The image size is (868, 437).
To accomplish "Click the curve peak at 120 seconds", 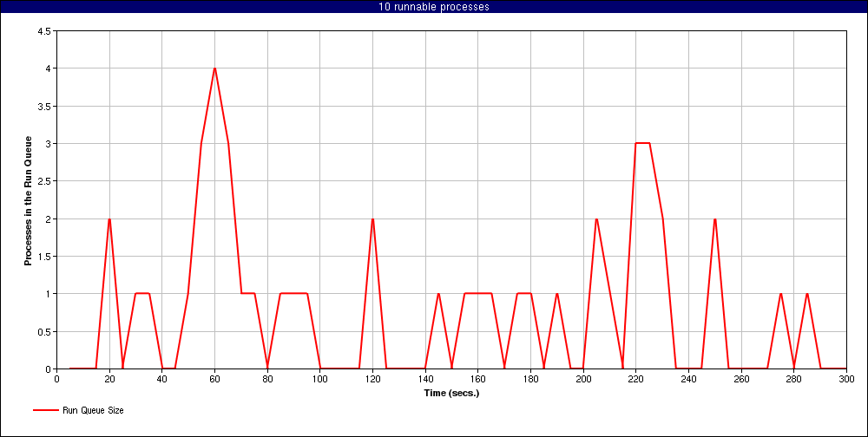I will click(x=372, y=219).
